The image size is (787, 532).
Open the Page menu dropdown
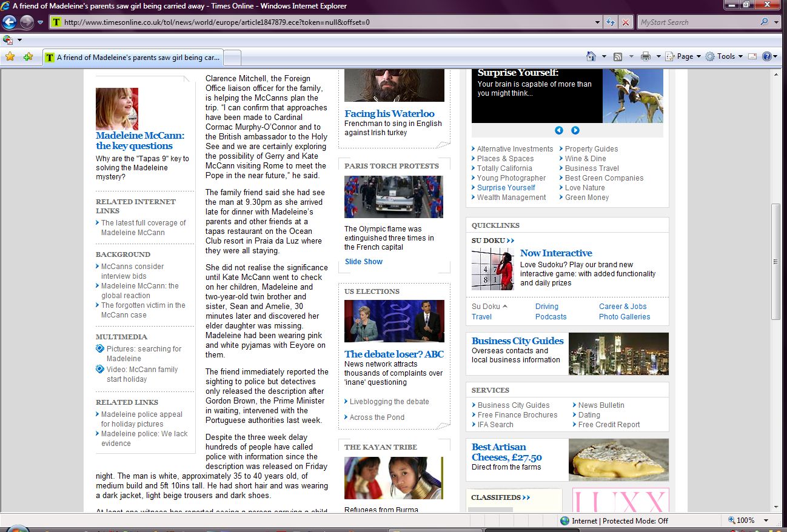click(x=685, y=56)
